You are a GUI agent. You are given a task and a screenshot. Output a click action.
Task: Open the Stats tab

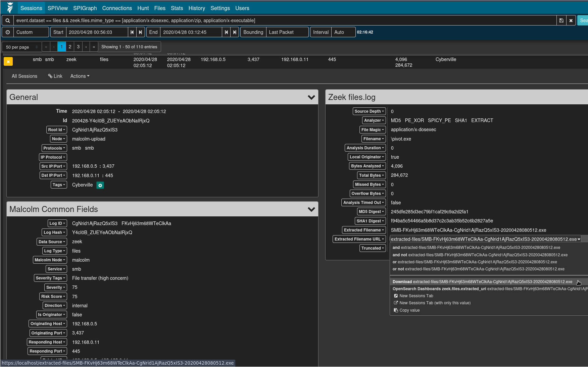pyautogui.click(x=177, y=8)
